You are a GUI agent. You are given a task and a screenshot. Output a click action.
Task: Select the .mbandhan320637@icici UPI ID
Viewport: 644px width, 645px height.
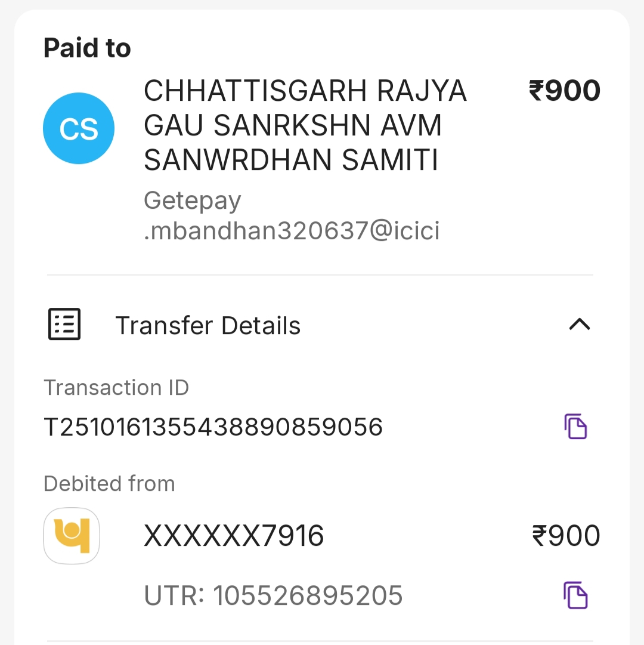tap(292, 231)
